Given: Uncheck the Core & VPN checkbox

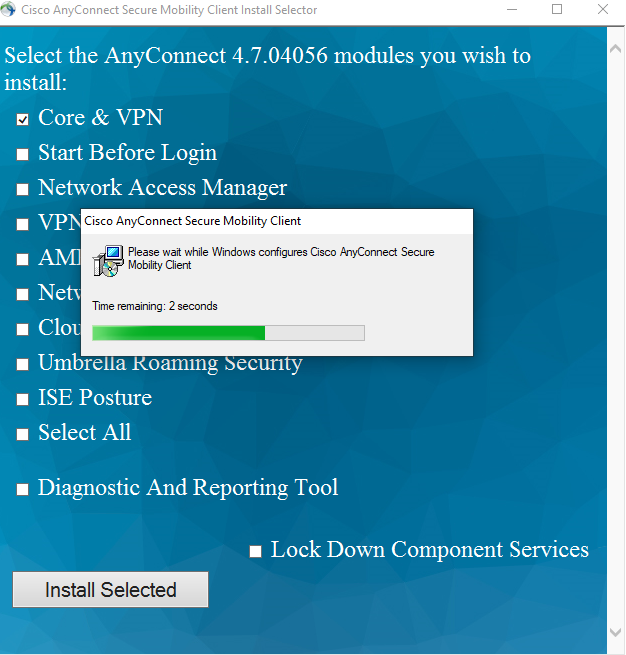Looking at the screenshot, I should 22,120.
